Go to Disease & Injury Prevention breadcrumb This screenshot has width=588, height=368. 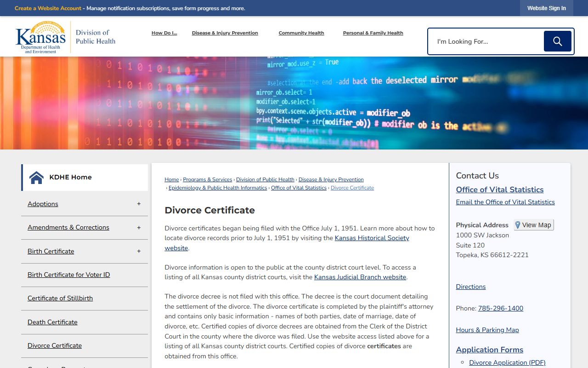point(331,179)
